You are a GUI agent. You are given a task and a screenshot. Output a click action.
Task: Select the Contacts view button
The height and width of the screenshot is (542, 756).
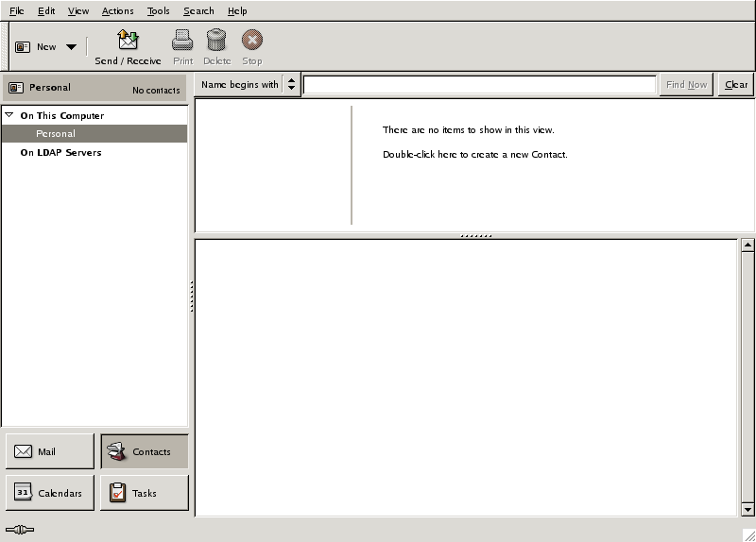coord(144,451)
